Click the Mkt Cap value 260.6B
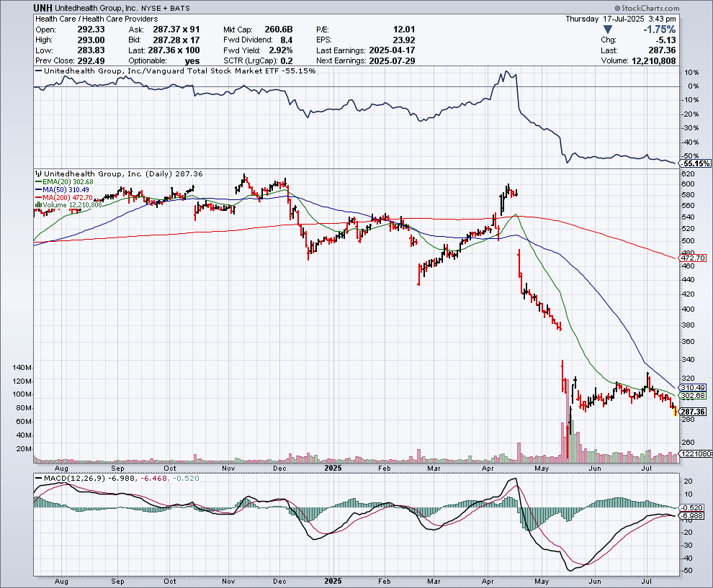Screen dimensions: 713x588 [x=279, y=30]
